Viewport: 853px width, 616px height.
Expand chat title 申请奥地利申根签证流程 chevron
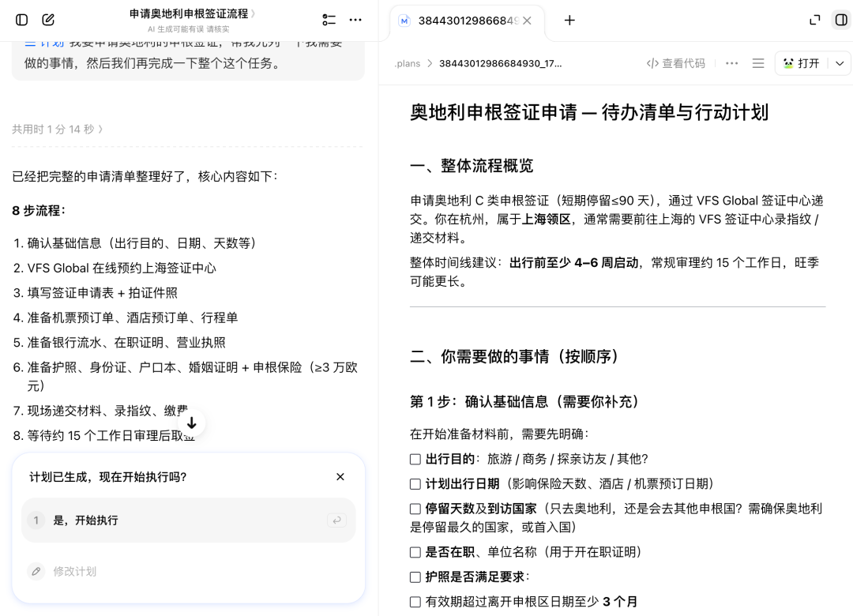tap(253, 13)
